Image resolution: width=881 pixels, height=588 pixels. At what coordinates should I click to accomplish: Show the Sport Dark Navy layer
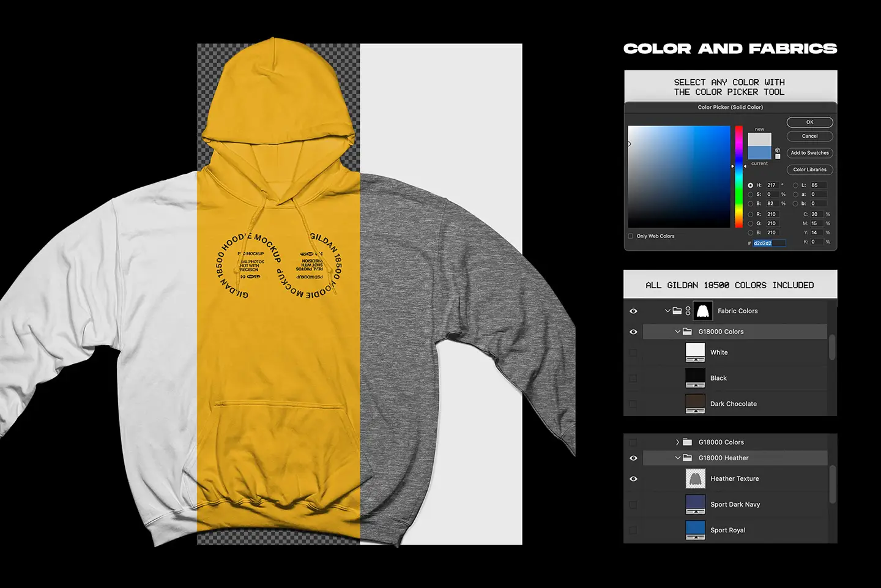[x=633, y=504]
